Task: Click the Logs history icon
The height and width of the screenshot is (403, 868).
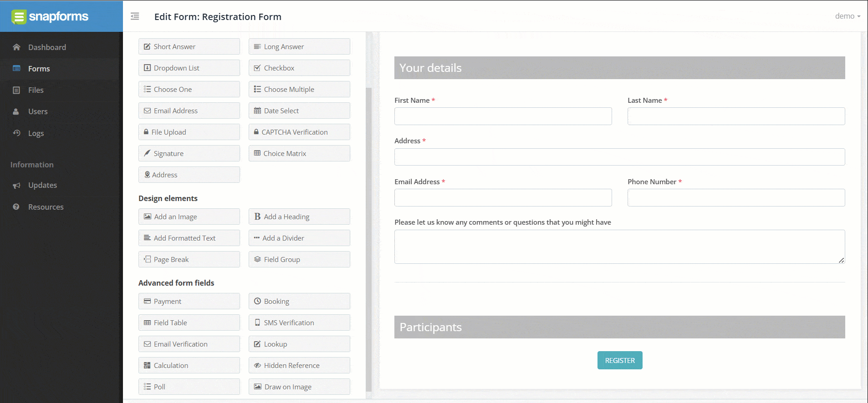Action: point(16,133)
